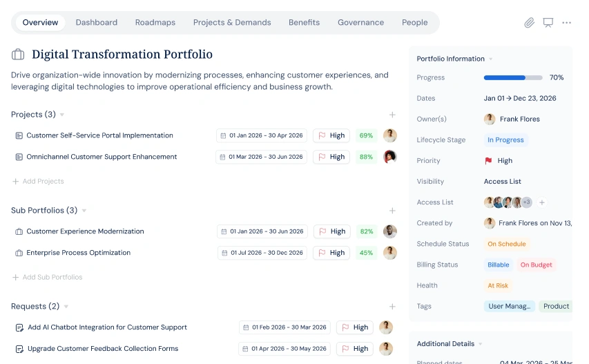Click portfolio icon for Enterprise Process Optimization

pyautogui.click(x=19, y=253)
